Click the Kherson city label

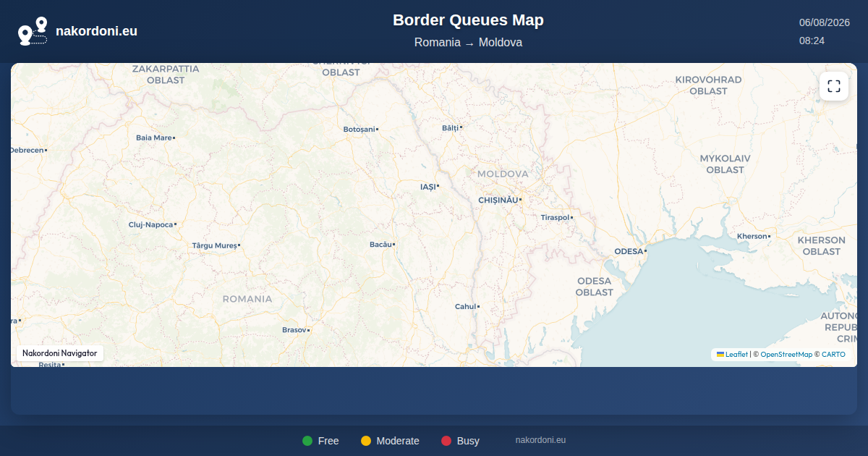click(752, 237)
